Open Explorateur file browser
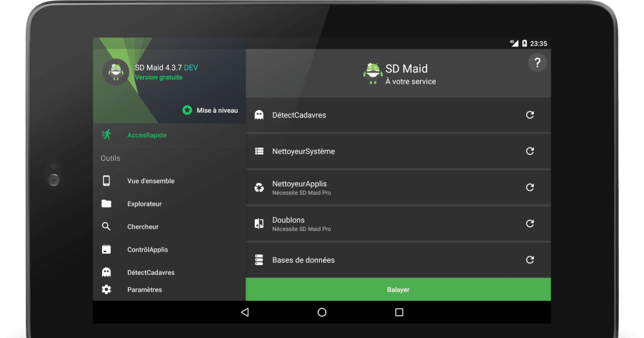 pos(144,204)
